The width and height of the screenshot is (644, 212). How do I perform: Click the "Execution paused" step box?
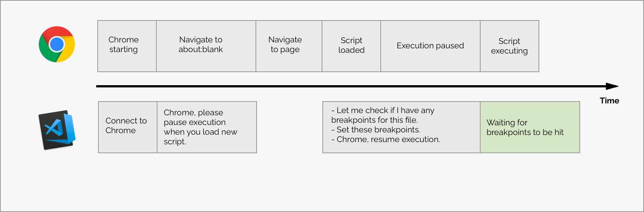pos(430,46)
